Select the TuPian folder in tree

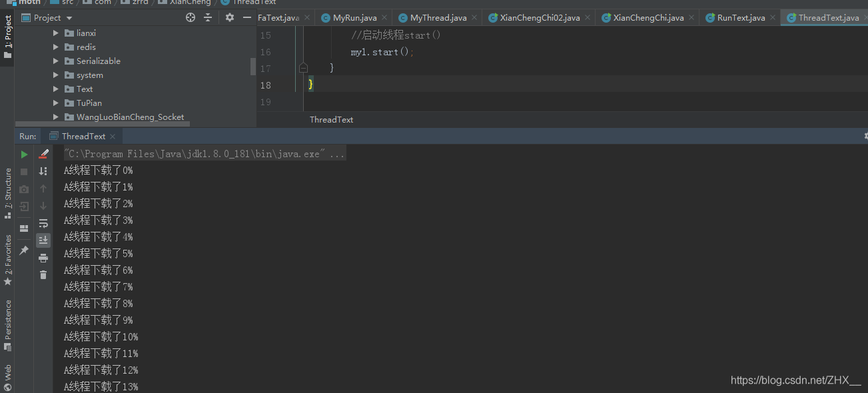click(89, 103)
